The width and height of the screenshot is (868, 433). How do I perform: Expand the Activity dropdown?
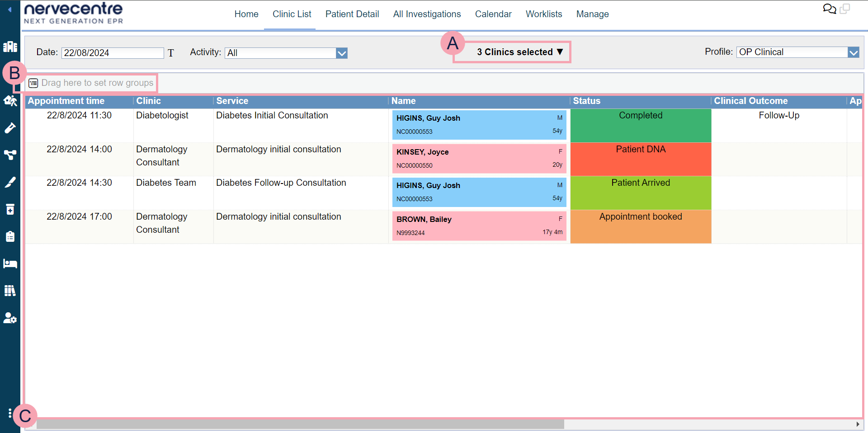(x=342, y=53)
